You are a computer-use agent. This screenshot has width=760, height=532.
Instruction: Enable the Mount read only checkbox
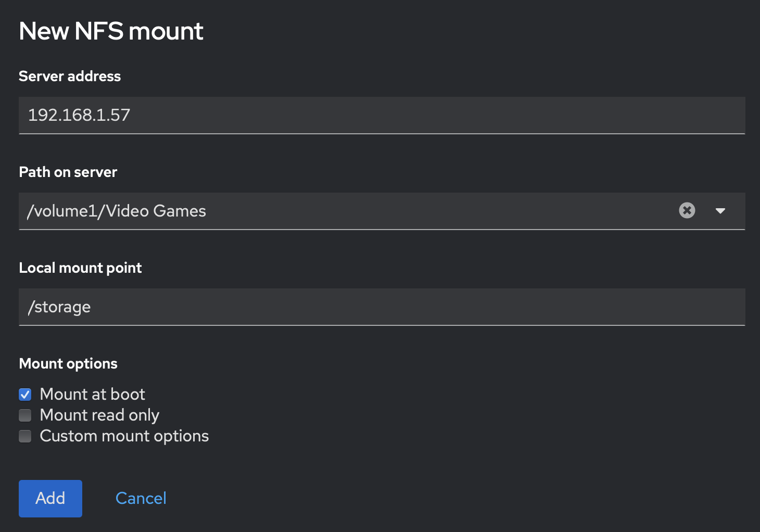[25, 415]
